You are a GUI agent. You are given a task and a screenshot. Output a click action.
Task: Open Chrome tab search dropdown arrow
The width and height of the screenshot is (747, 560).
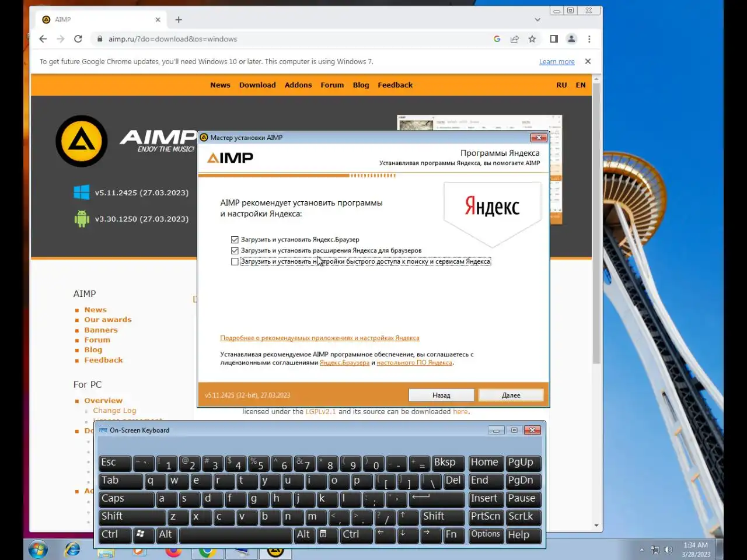coord(537,20)
